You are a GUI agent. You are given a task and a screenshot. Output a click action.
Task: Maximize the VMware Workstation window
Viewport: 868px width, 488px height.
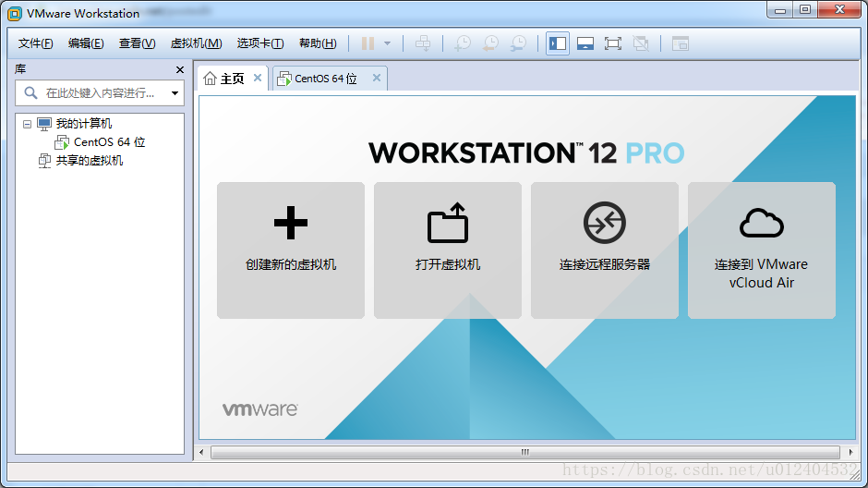pyautogui.click(x=805, y=9)
